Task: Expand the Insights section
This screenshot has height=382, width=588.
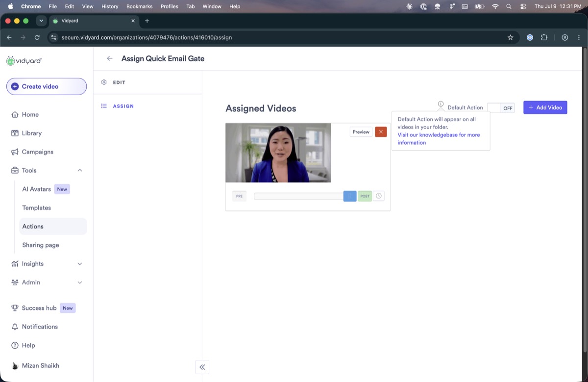Action: [80, 264]
